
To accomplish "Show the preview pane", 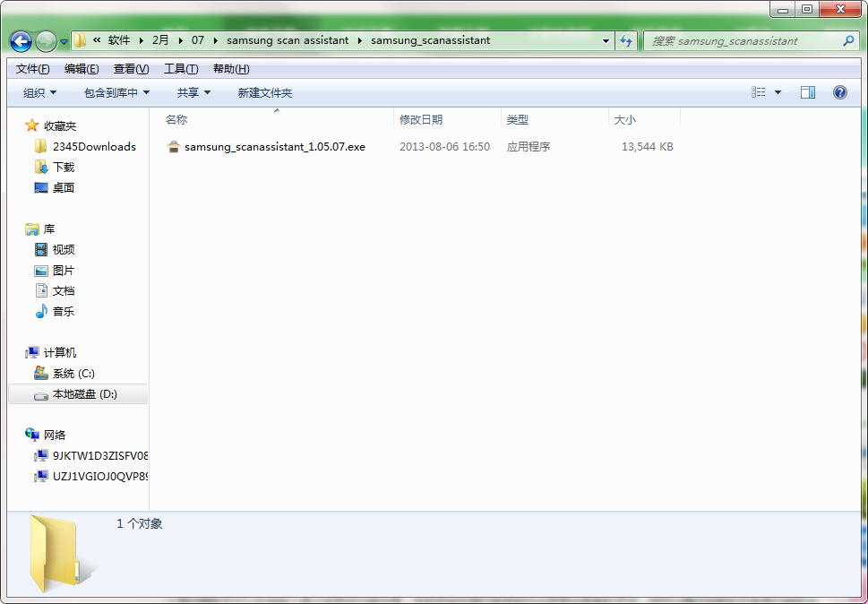I will pos(808,91).
